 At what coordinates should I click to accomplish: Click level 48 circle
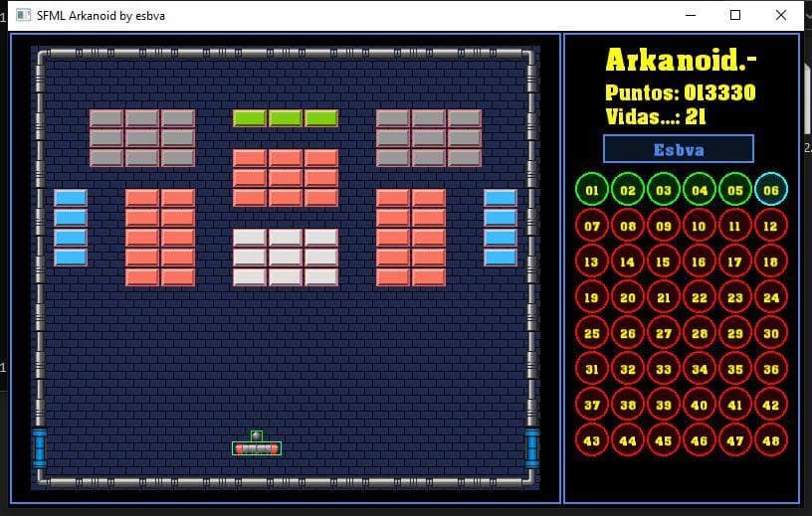(771, 440)
